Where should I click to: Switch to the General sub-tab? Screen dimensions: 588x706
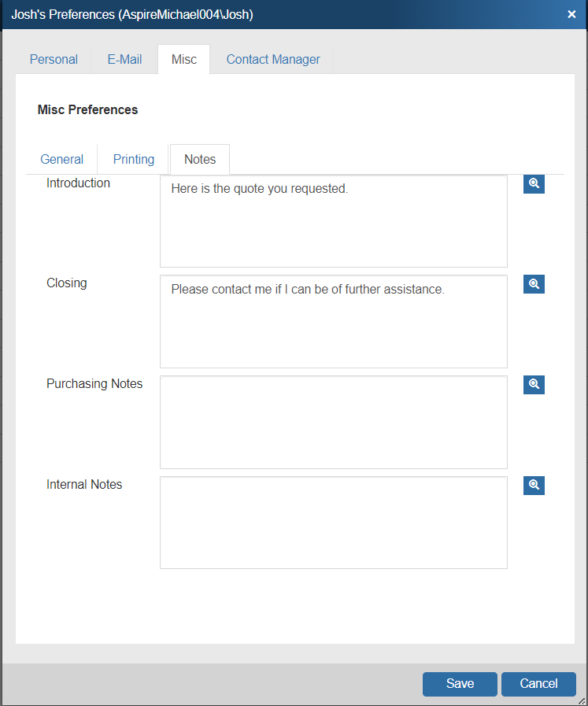61,159
